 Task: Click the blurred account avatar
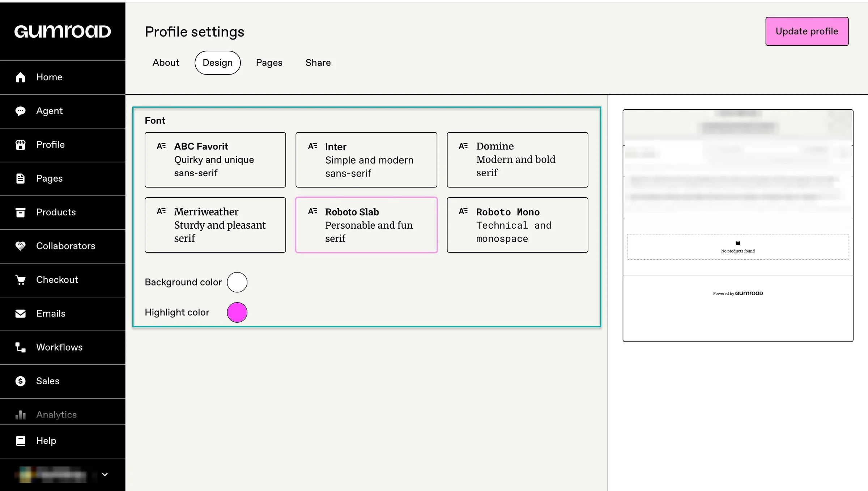click(25, 474)
